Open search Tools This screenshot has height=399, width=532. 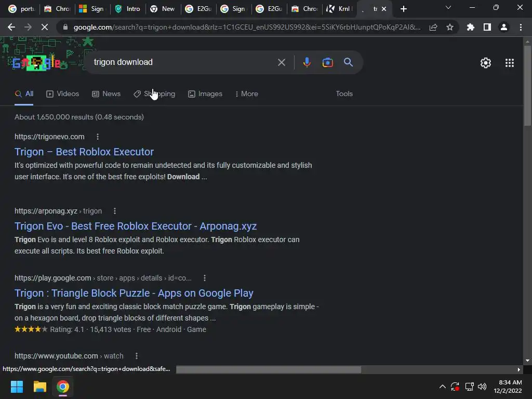[x=344, y=94]
